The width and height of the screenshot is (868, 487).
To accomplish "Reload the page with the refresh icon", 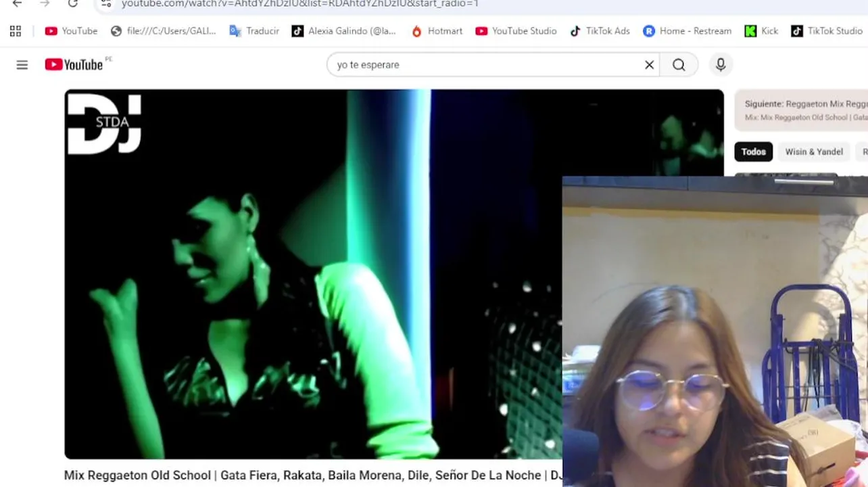I will click(73, 4).
